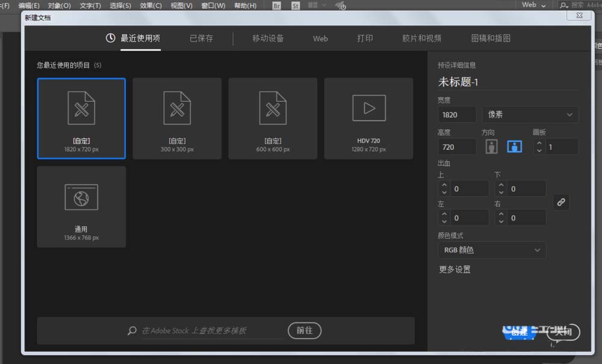Viewport: 602px width, 364px height.
Task: Click the Adobe Stock template search field
Action: pyautogui.click(x=213, y=331)
